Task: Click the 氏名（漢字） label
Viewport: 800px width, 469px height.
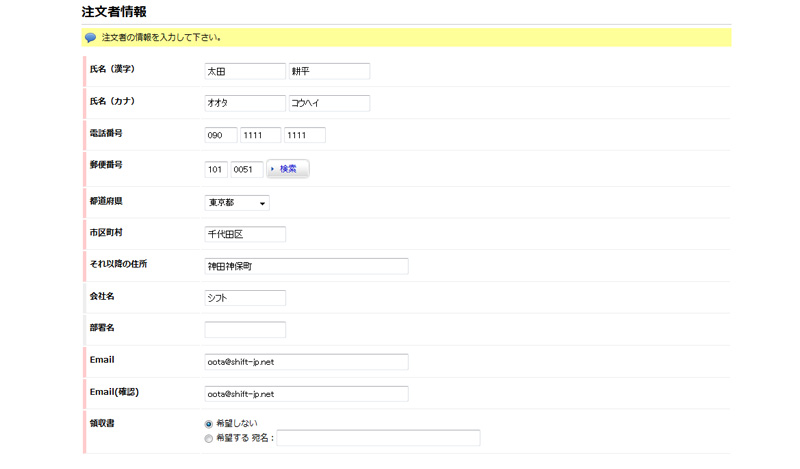Action: click(112, 69)
